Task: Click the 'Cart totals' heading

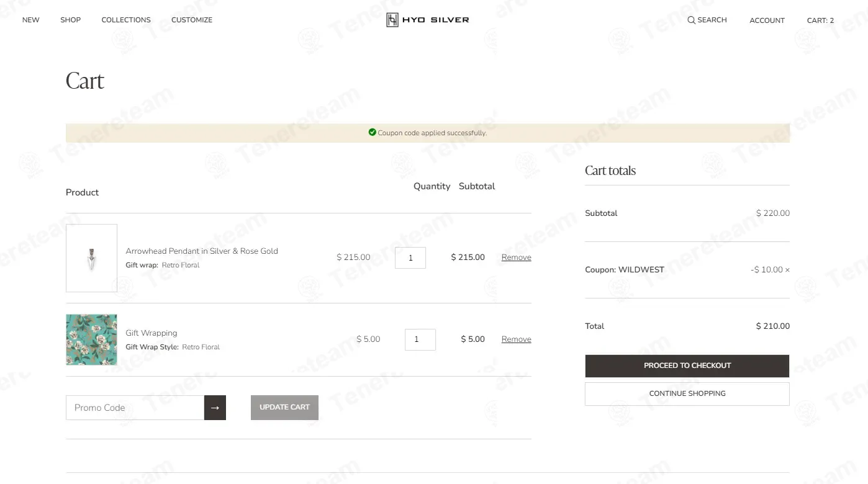Action: (x=610, y=171)
